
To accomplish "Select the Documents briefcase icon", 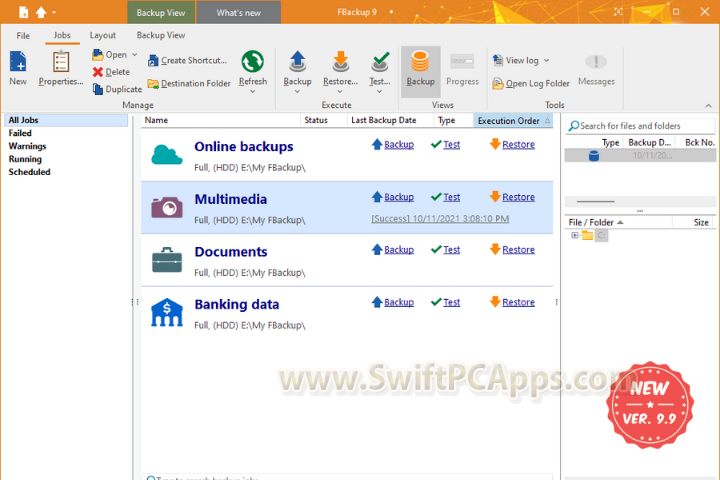I will [x=167, y=260].
